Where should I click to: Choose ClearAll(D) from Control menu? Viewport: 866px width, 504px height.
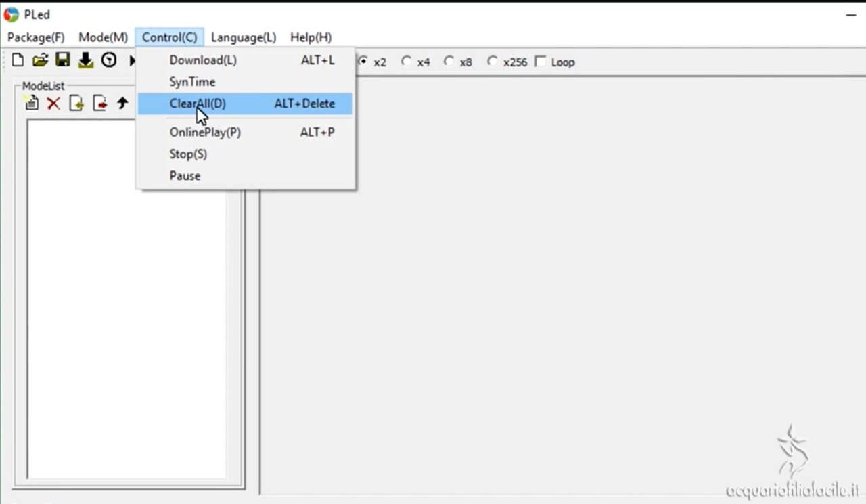pyautogui.click(x=198, y=104)
